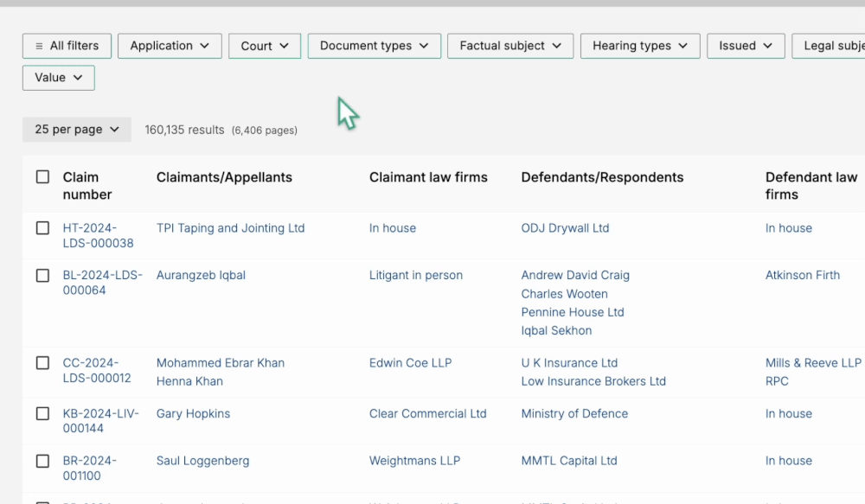Open claim KB-2024-LIV-000144
Image resolution: width=865 pixels, height=504 pixels.
(x=101, y=421)
